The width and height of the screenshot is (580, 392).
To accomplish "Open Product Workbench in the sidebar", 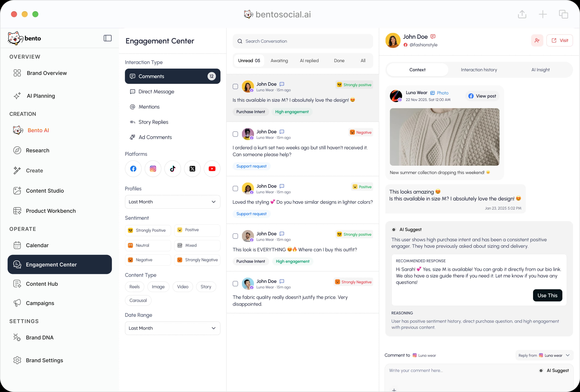I will pos(44,211).
